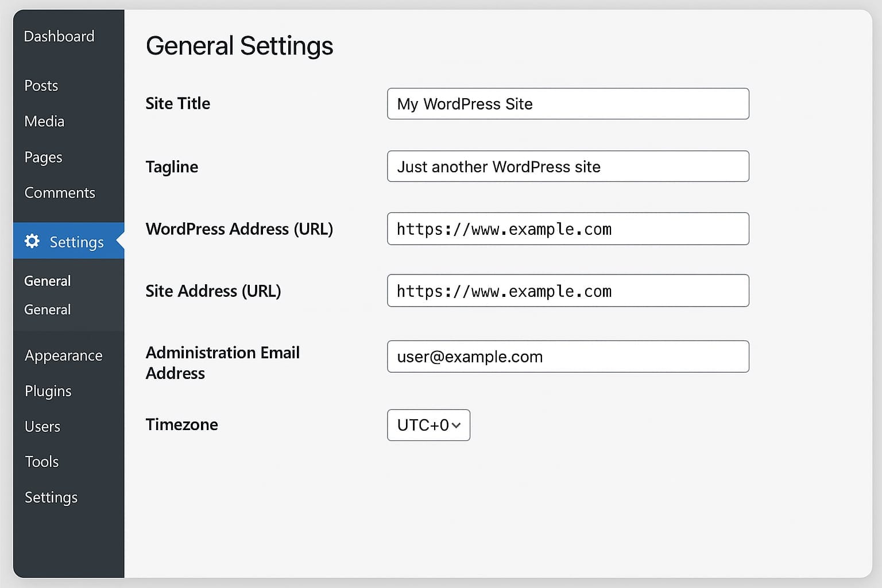This screenshot has width=882, height=588.
Task: Navigate to the Plugins section
Action: coord(48,391)
